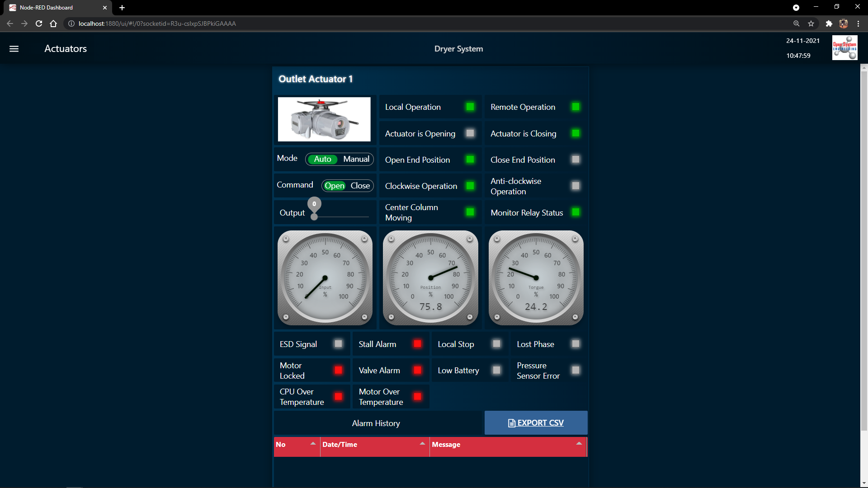Click the Output slider handle
Screen dimensions: 868x488
[314, 217]
